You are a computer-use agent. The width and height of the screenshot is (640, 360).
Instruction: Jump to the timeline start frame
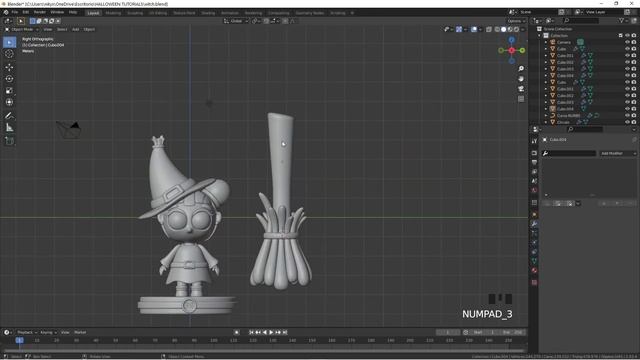[x=251, y=332]
